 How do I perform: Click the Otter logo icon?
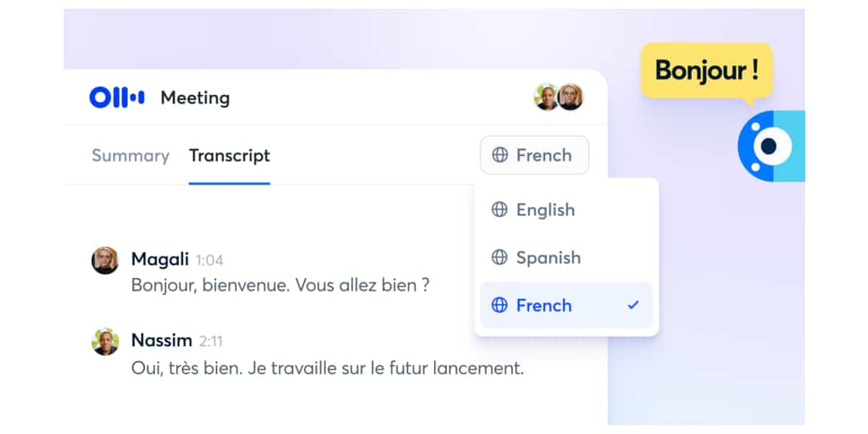[117, 97]
